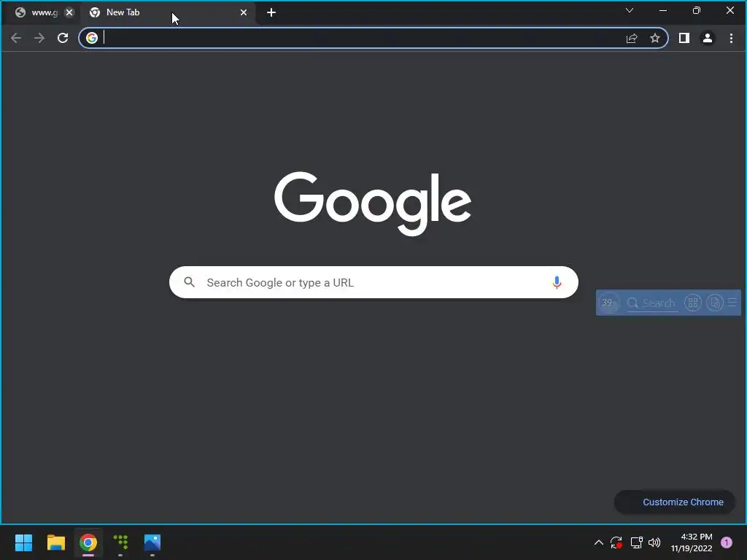This screenshot has width=747, height=560.
Task: Open Customize Chrome
Action: [675, 502]
